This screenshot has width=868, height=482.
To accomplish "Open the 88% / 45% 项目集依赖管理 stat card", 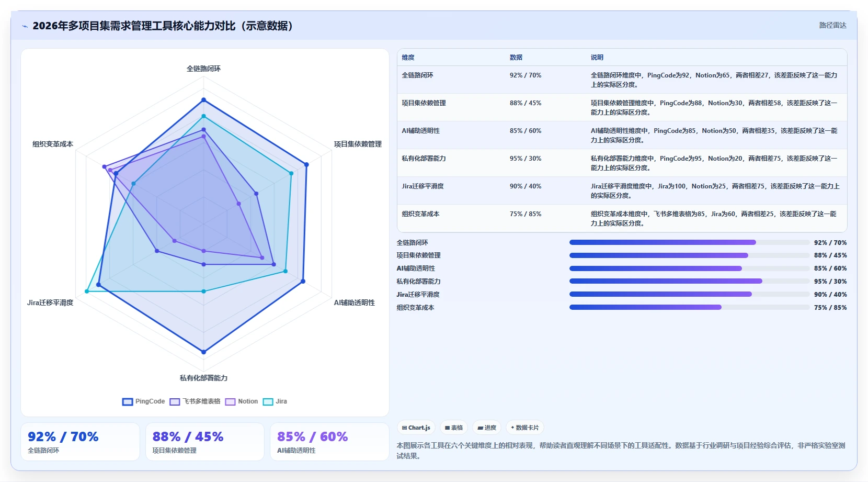I will (205, 442).
